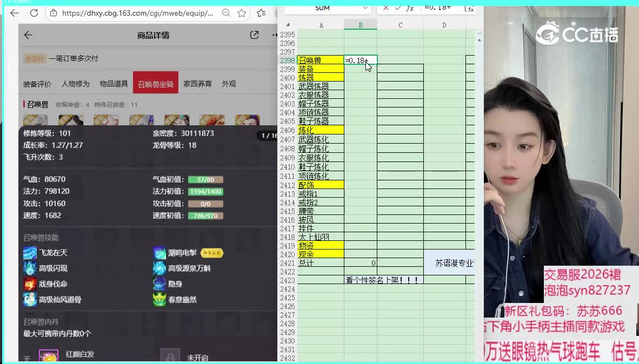Image resolution: width=639 pixels, height=364 pixels.
Task: Select the 飞龙在天 skill icon
Action: (30, 253)
